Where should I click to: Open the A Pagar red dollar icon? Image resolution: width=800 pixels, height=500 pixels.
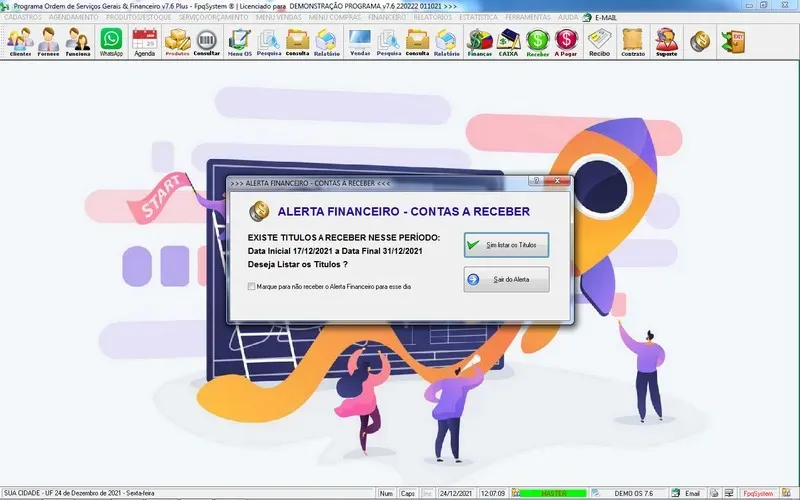[x=567, y=41]
